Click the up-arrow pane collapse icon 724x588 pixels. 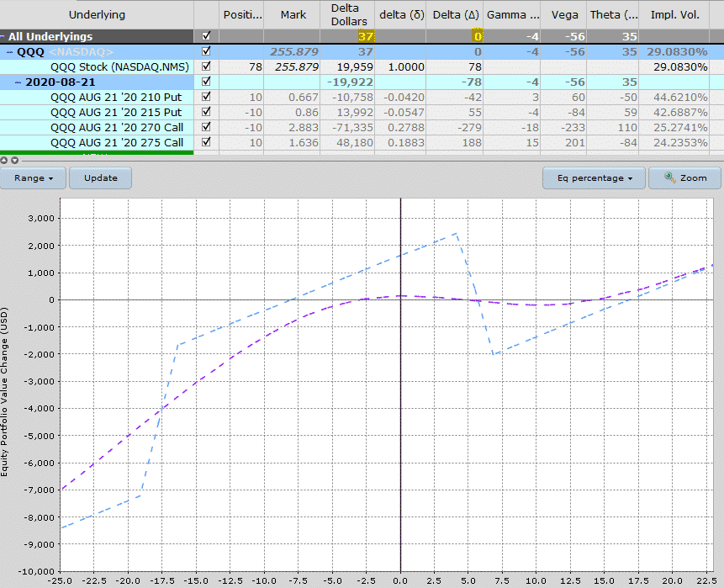pos(4,161)
